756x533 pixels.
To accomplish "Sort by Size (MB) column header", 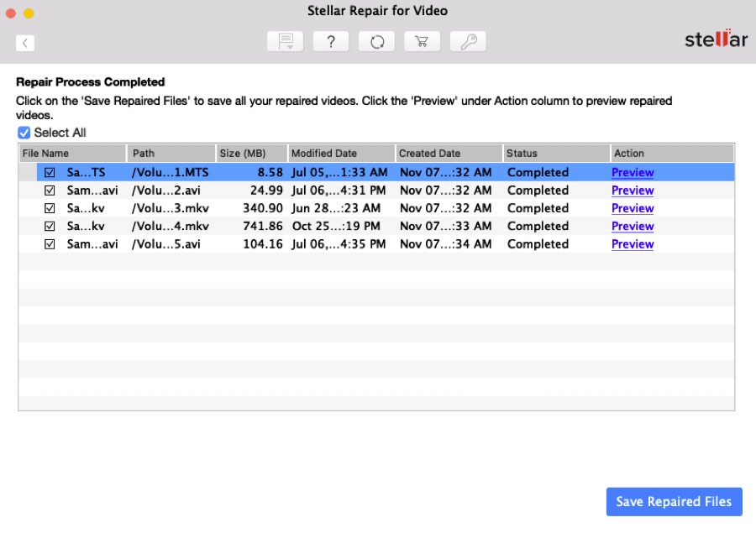I will 250,154.
